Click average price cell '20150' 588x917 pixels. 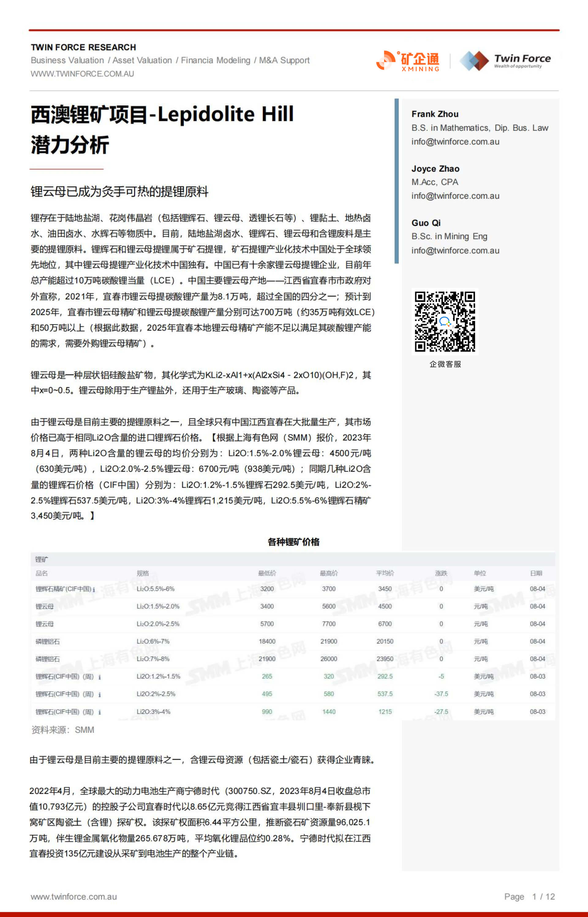click(x=385, y=642)
